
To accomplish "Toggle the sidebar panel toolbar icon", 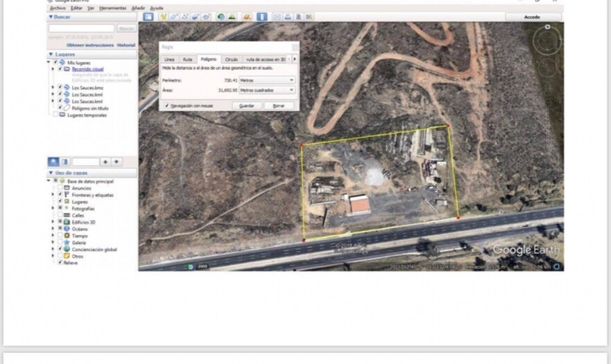I will click(148, 17).
